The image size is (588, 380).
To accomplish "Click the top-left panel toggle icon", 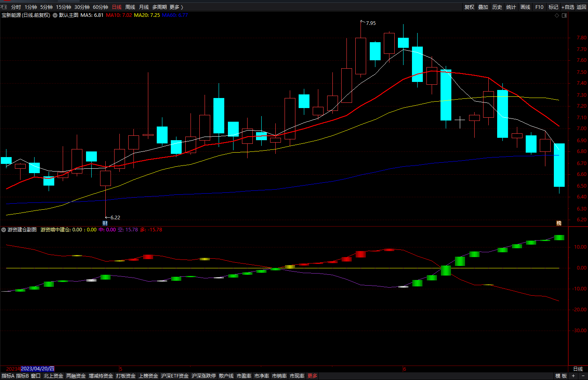I will coord(4,7).
